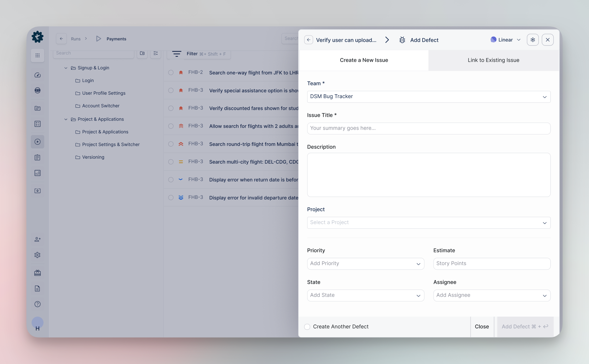The width and height of the screenshot is (589, 364).
Task: Open the Team dropdown showing DSM Bug Tracker
Action: click(x=428, y=97)
